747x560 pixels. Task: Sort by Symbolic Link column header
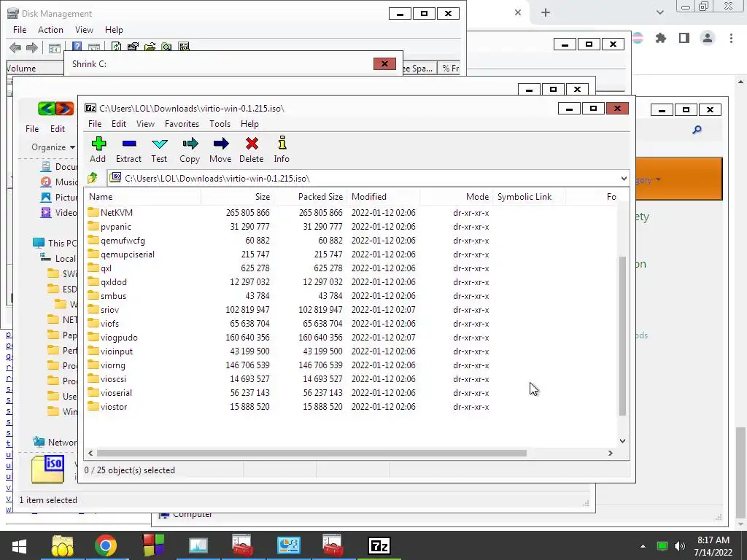530,197
